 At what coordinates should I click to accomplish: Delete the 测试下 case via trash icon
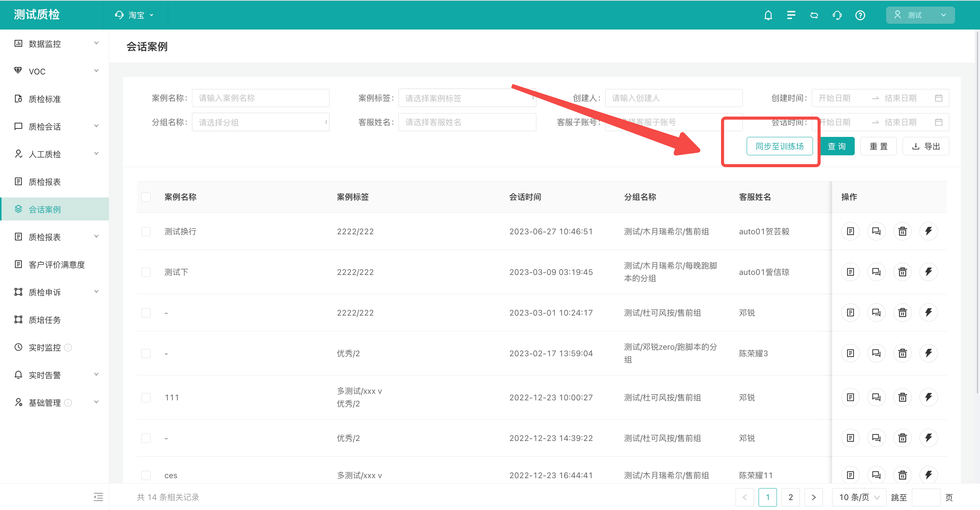[903, 272]
